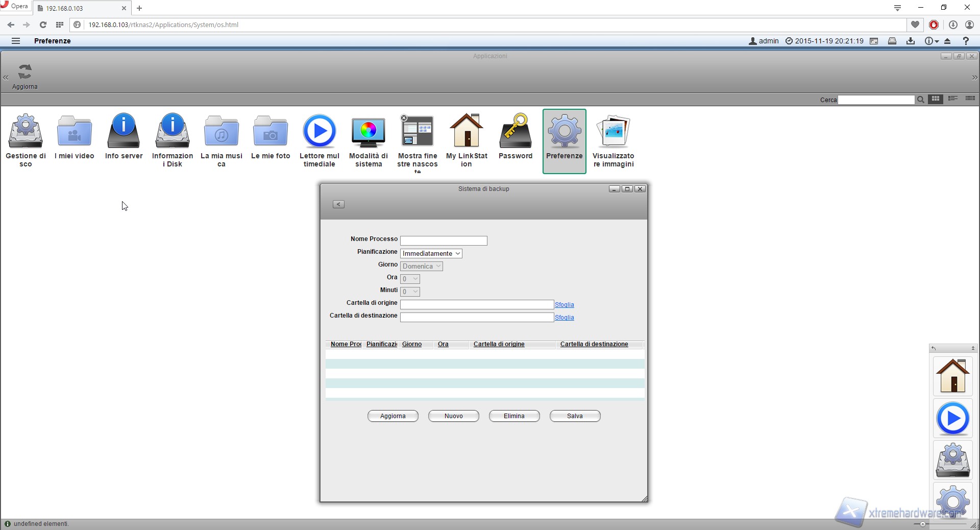The width and height of the screenshot is (980, 530).
Task: Expand the Pianificazione dropdown
Action: pyautogui.click(x=431, y=254)
